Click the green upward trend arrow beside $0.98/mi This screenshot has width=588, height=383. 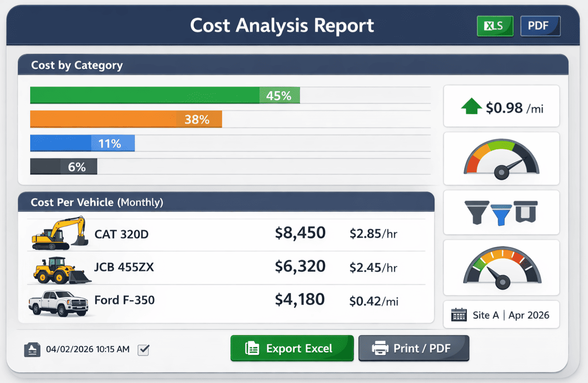[x=471, y=106]
